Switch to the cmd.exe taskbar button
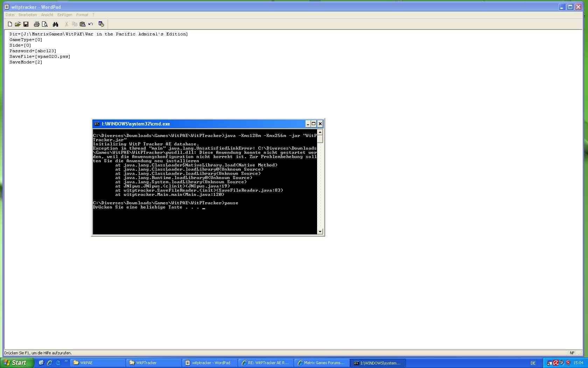 click(x=378, y=363)
